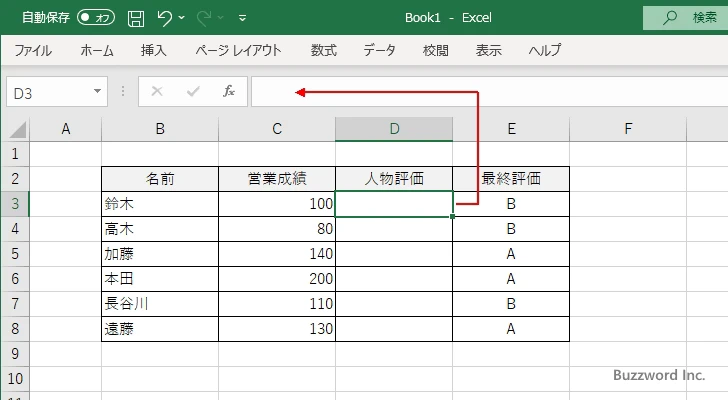Click the 営業成績 header cell
The height and width of the screenshot is (400, 728).
tap(277, 179)
